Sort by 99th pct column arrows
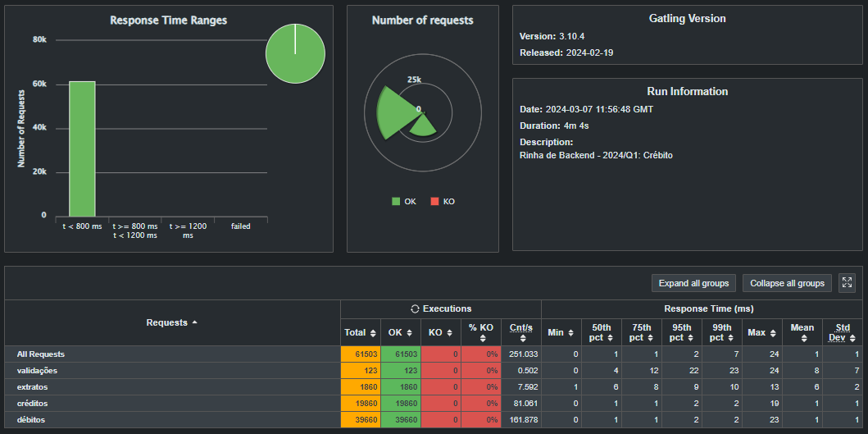The image size is (868, 434). 731,337
